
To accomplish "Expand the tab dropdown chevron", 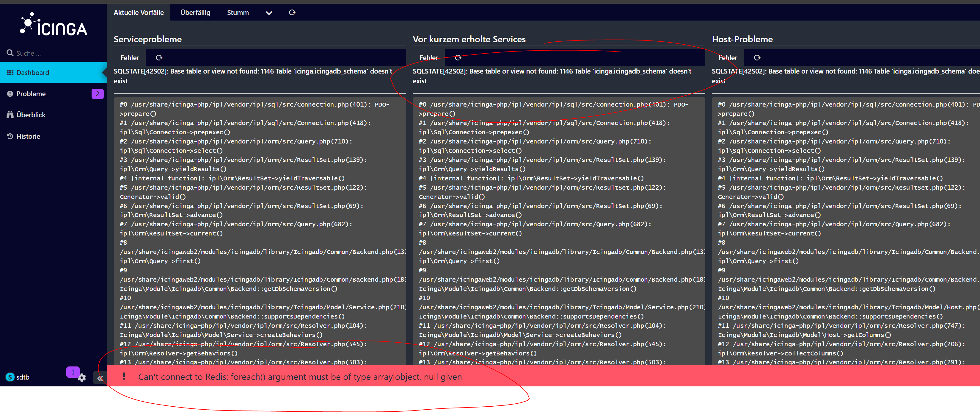I will coord(269,13).
